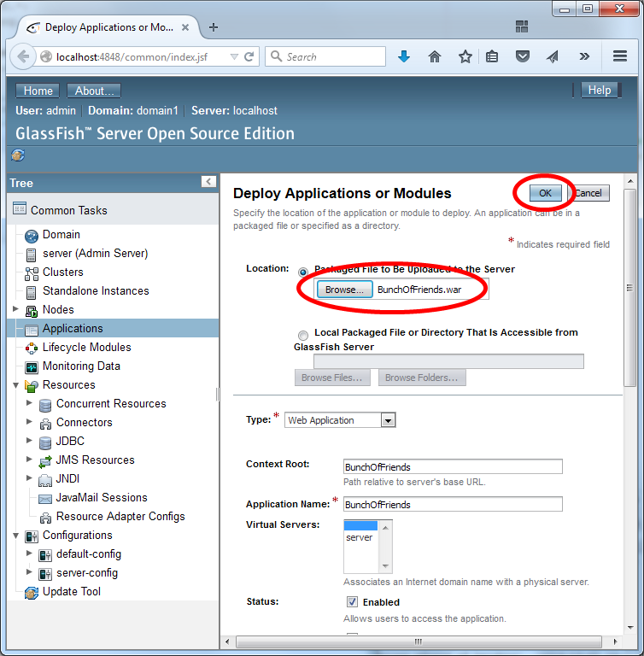Select Packaged File to Be Uploaded radio
The width and height of the screenshot is (644, 656).
point(303,271)
